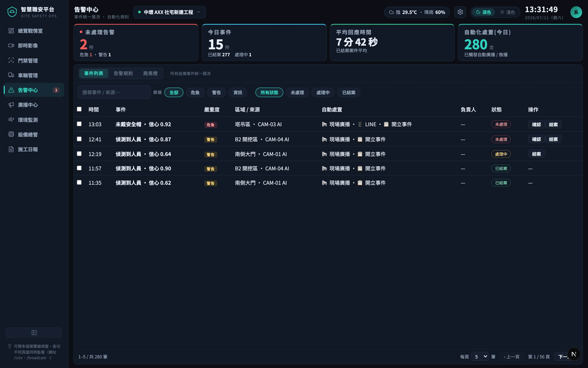This screenshot has height=368, width=588.
Task: Filter severity by 全部
Action: 174,93
